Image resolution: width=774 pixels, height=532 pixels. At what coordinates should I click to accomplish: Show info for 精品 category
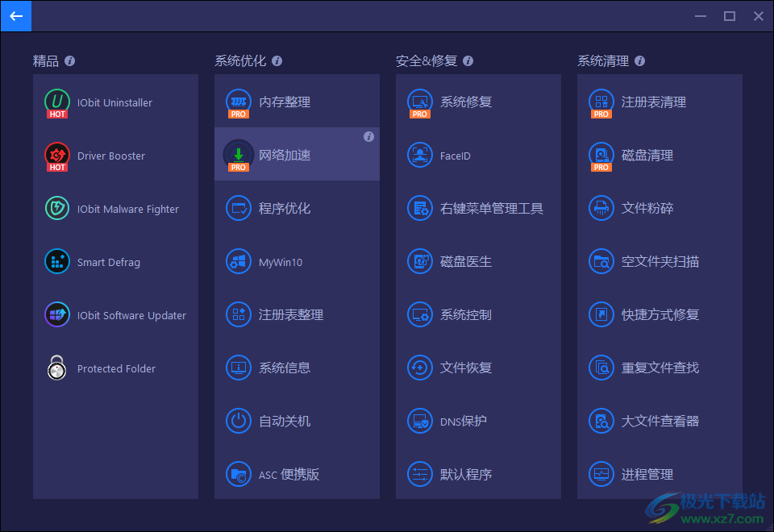coord(69,60)
